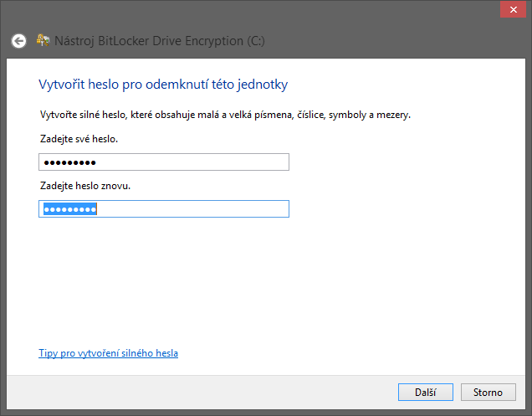The width and height of the screenshot is (532, 416).
Task: Click the 'Vytvořte silné heslo' instruction text
Action: 225,115
